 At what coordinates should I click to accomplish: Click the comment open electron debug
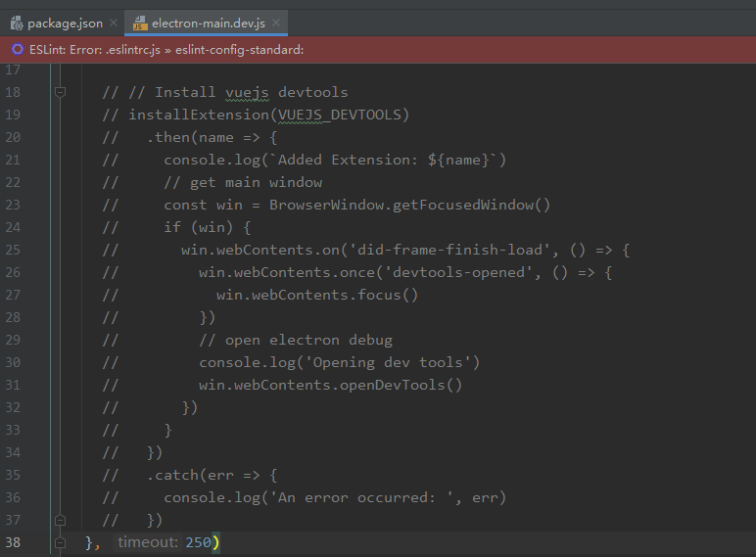296,341
